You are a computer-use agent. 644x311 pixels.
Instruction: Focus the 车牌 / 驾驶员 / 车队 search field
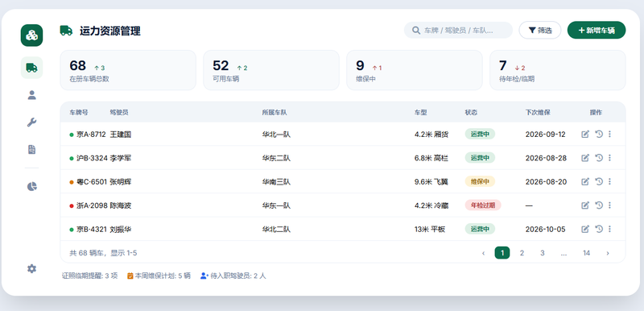click(x=458, y=31)
